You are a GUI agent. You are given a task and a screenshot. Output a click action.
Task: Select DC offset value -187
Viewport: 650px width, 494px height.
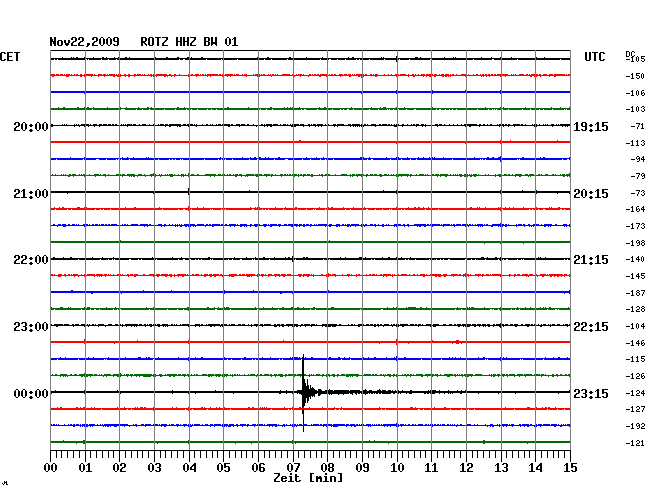coord(635,293)
